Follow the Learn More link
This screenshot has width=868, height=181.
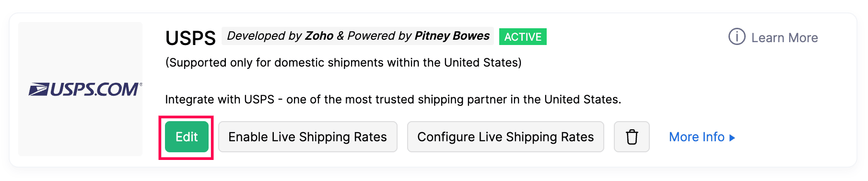(x=785, y=38)
